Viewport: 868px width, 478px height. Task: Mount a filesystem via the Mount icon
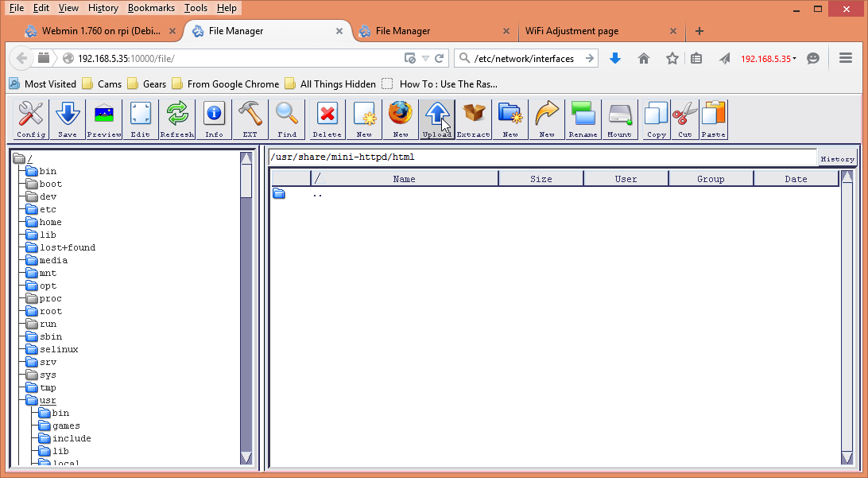619,118
